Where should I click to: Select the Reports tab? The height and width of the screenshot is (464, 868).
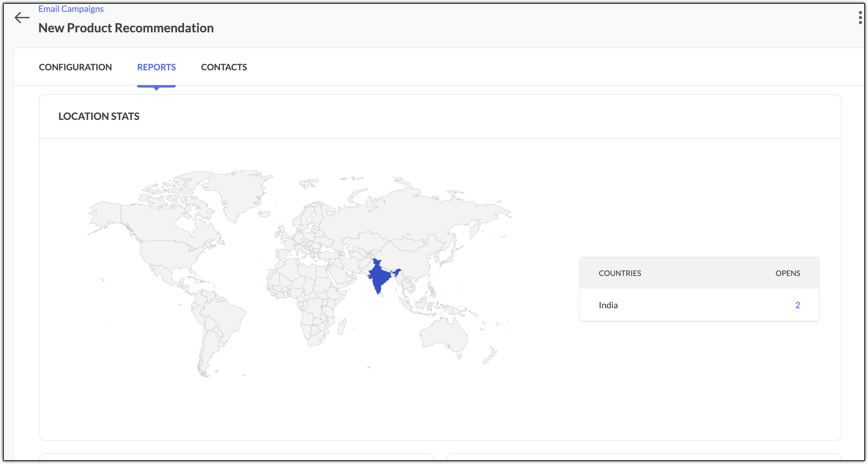coord(156,67)
